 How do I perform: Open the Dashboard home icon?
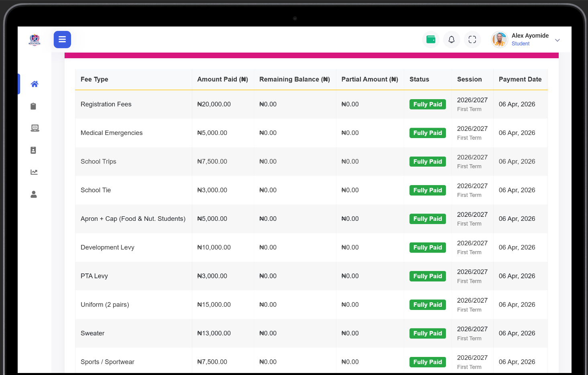(x=35, y=84)
